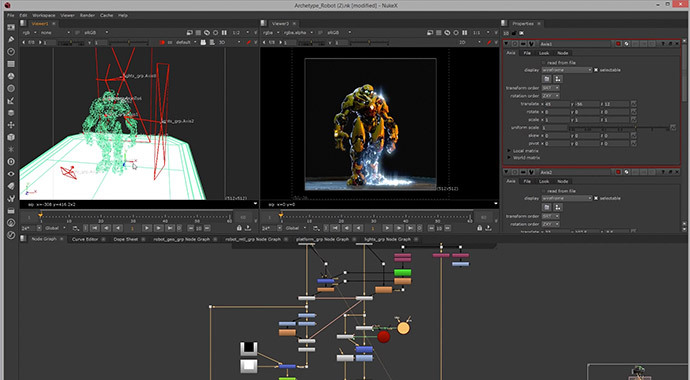690x380 pixels.
Task: Click the red record icon in Axis1 header
Action: pos(618,44)
